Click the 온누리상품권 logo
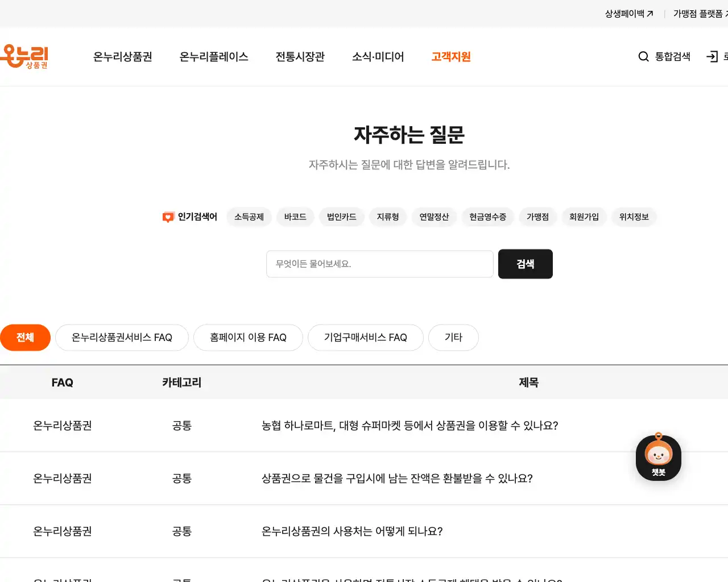This screenshot has height=582, width=728. 26,56
